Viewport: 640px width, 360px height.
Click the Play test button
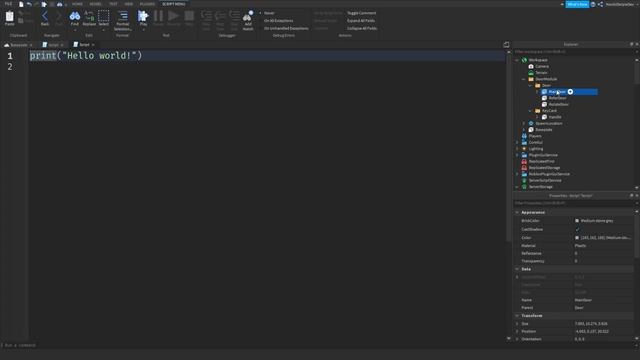(x=143, y=16)
